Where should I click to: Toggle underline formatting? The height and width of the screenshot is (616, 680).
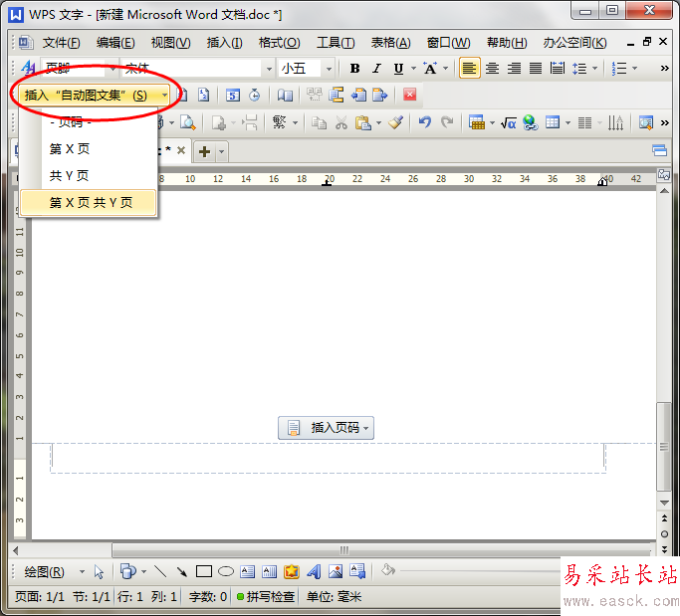(398, 69)
